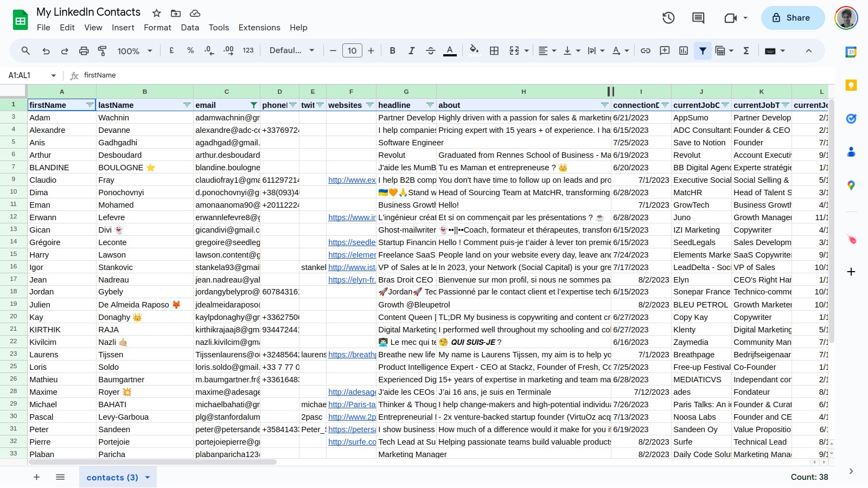Open the firstName column filter dropdown

tap(90, 105)
